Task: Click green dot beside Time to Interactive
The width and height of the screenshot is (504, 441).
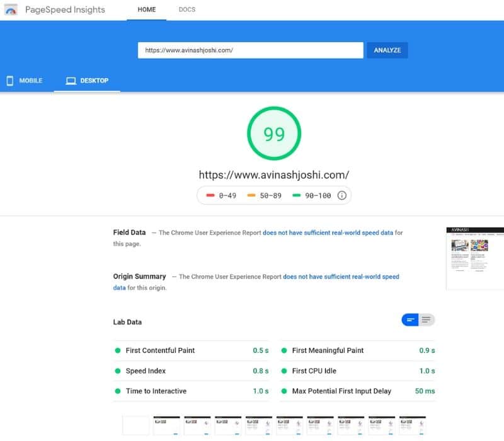Action: [x=118, y=391]
